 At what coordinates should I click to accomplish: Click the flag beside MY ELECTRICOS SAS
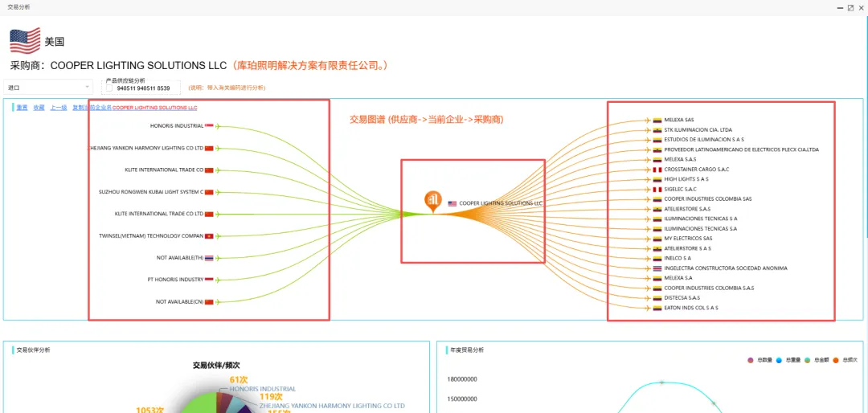pyautogui.click(x=657, y=239)
